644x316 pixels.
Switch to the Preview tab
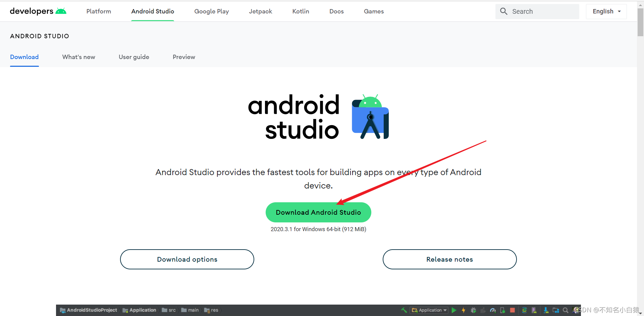184,57
